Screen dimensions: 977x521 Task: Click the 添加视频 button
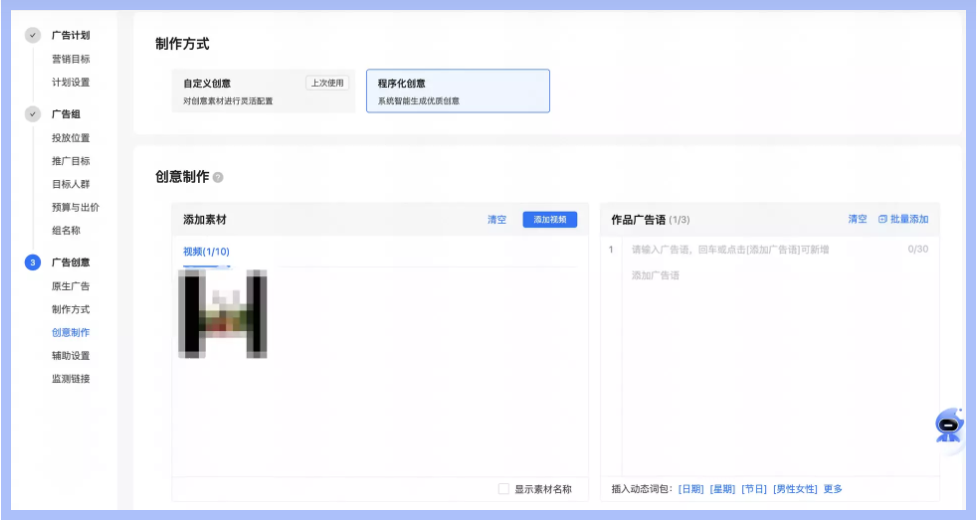tap(550, 219)
